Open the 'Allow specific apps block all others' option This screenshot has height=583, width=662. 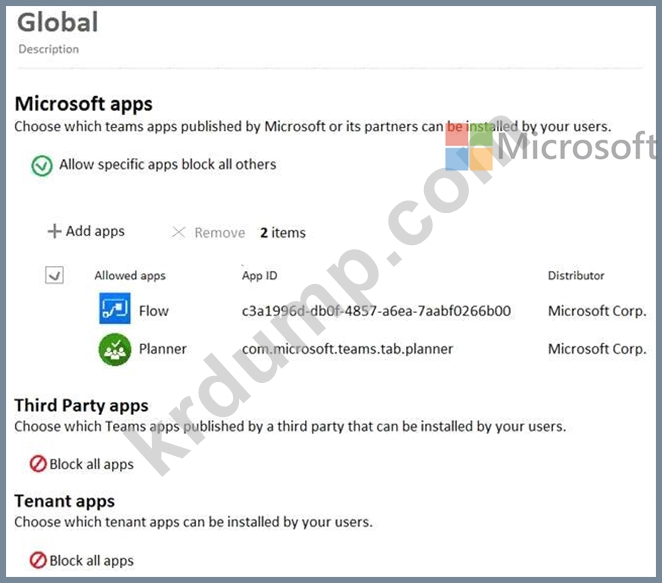coord(167,164)
